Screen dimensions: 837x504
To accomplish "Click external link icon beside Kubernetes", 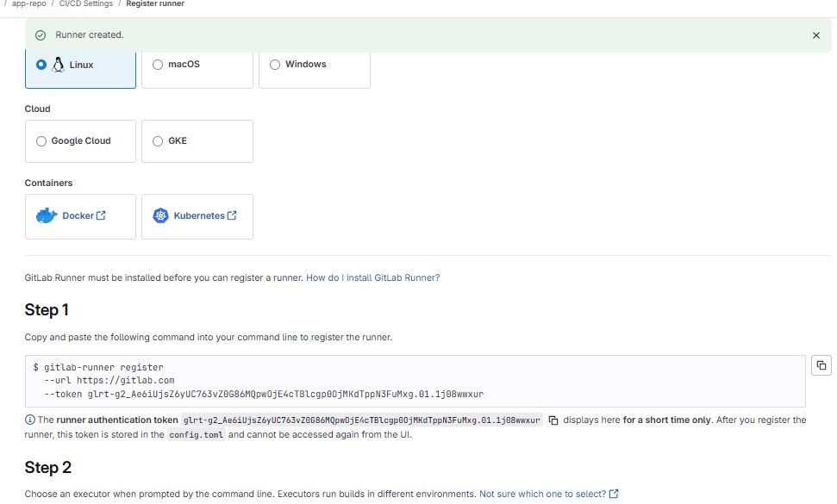I will [x=232, y=215].
